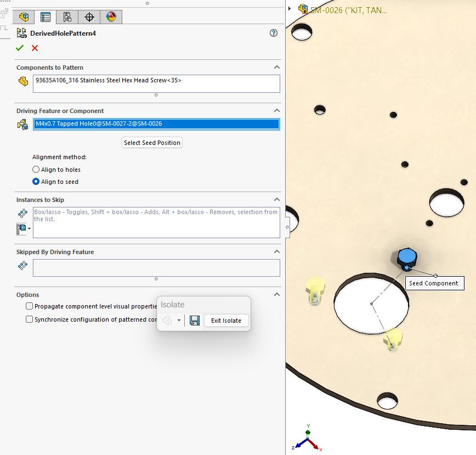Enable Synchronize configuration of patterned components

[x=30, y=319]
